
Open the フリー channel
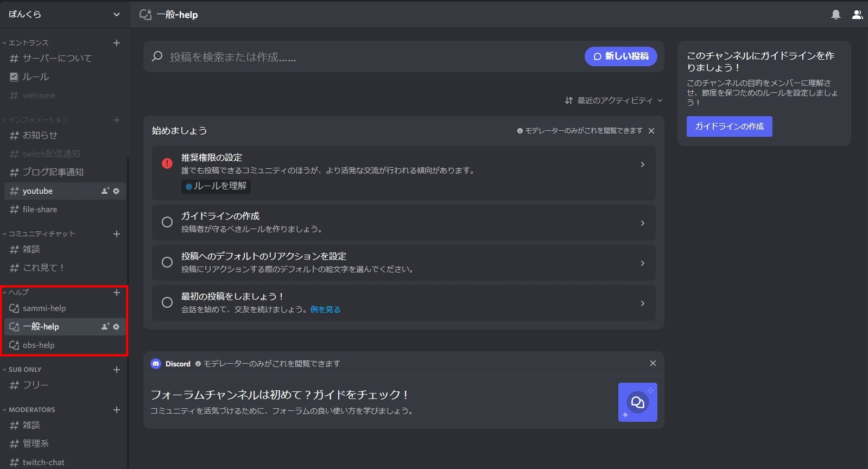click(x=65, y=385)
